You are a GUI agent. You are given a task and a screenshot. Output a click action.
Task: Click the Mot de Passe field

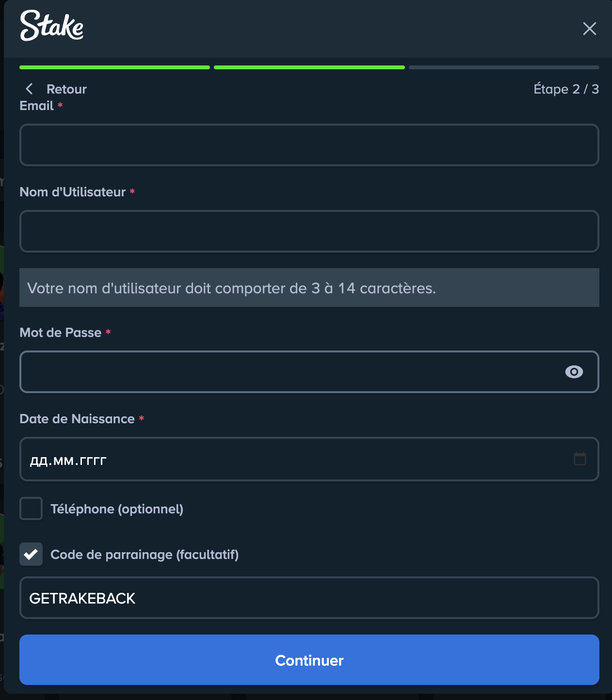coord(291,372)
